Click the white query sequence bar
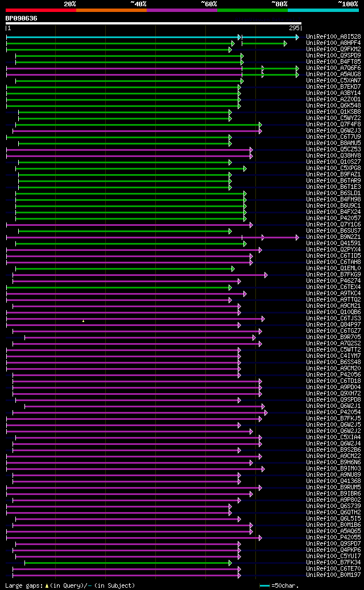 point(154,23)
